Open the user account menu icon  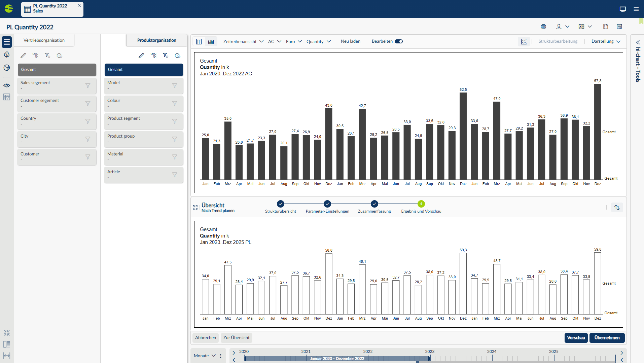point(559,27)
